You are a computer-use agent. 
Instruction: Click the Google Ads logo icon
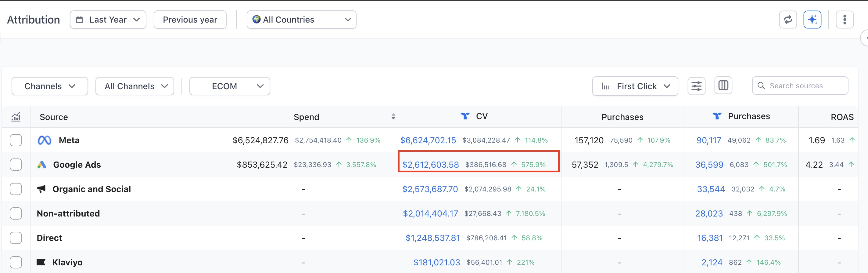41,165
